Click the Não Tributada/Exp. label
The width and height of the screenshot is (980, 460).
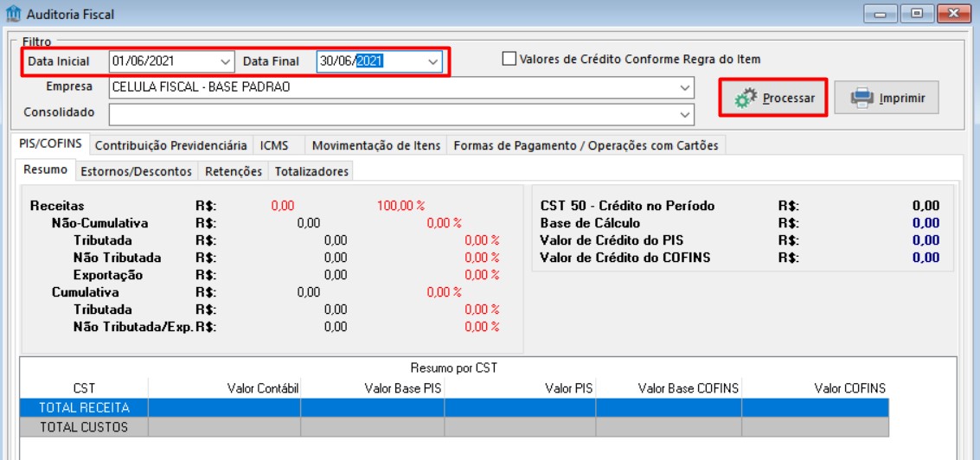pos(133,326)
